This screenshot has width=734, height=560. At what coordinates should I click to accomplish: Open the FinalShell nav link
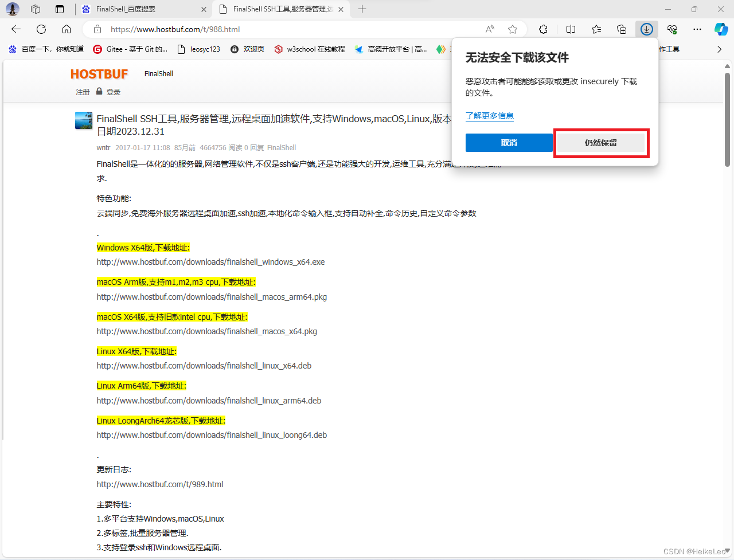point(159,74)
